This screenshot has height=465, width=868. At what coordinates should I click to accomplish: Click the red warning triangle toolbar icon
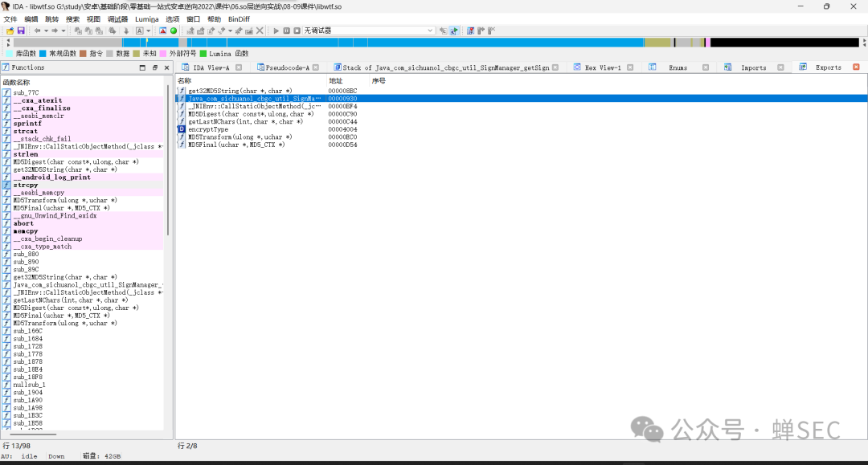[x=162, y=31]
